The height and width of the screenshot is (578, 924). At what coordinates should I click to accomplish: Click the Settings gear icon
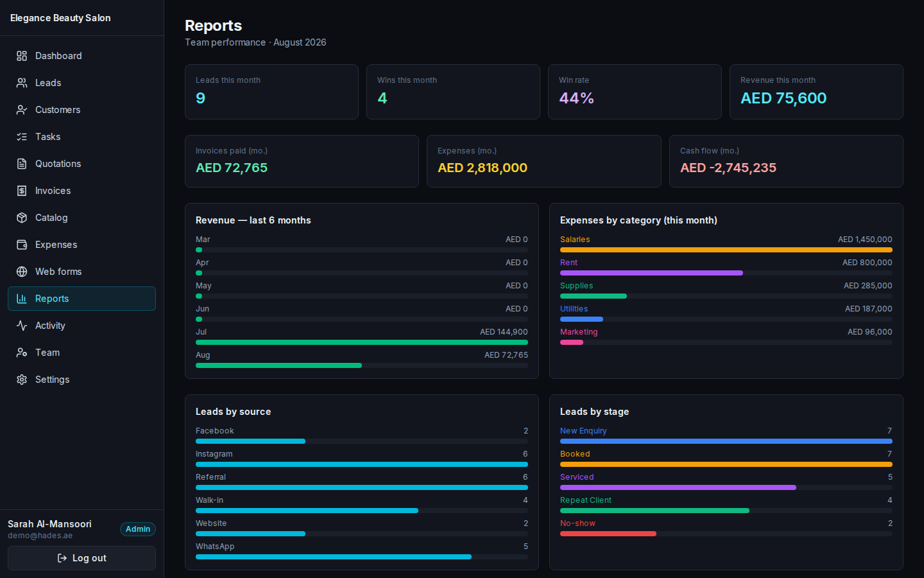pyautogui.click(x=22, y=380)
